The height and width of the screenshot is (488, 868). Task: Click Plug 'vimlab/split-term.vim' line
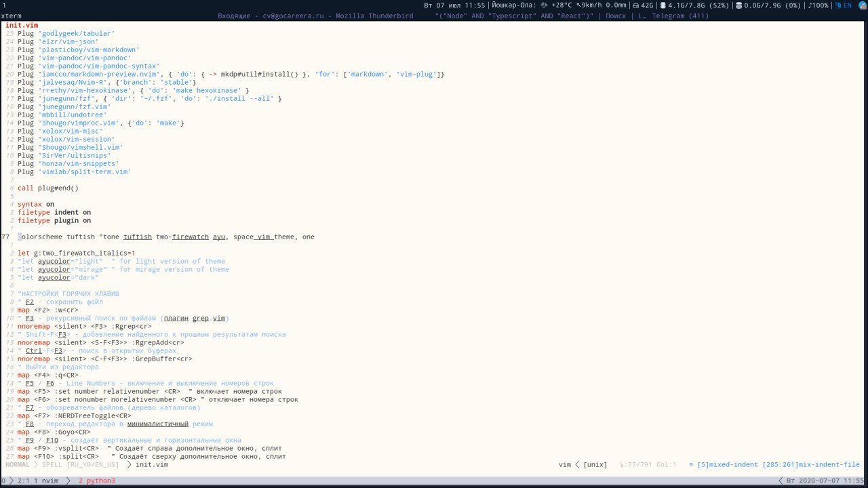point(75,171)
